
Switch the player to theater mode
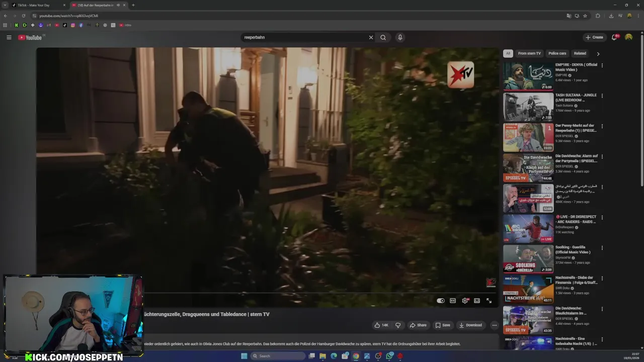477,301
